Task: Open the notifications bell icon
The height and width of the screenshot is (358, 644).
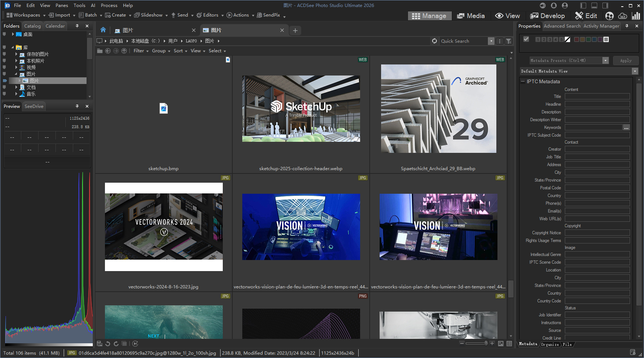Action: (x=553, y=6)
